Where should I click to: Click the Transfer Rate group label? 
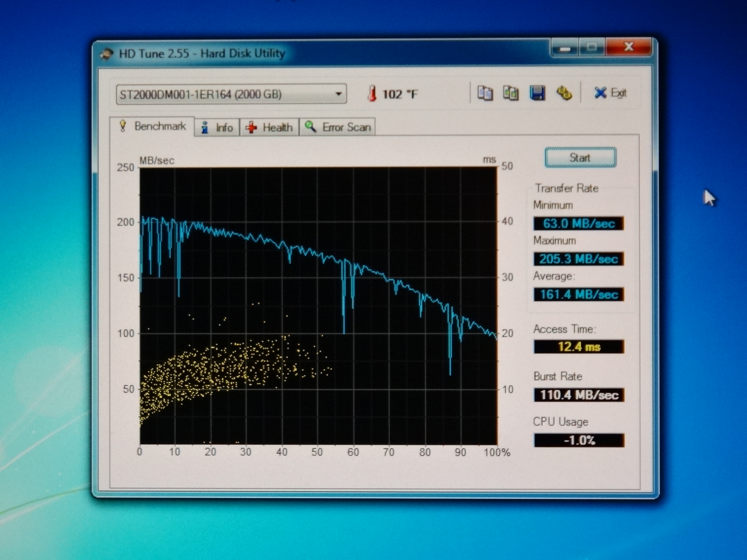click(566, 188)
